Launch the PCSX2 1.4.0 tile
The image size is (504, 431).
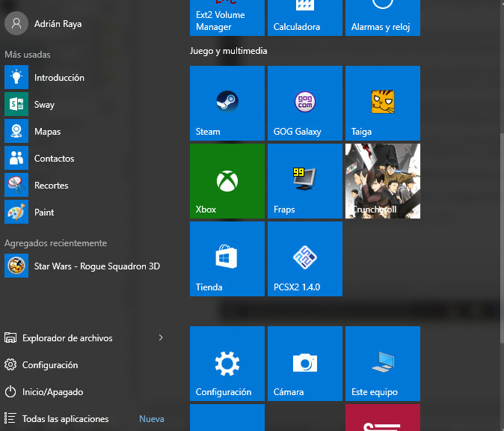click(304, 259)
